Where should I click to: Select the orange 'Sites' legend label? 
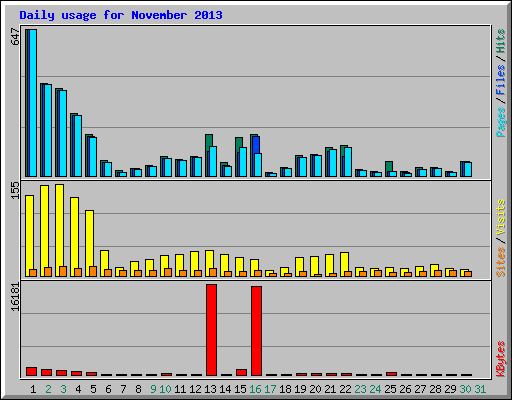tap(501, 262)
